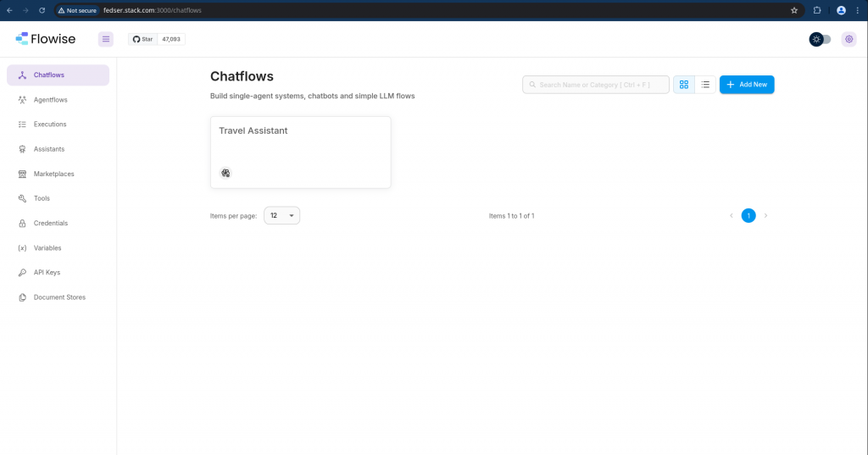Image resolution: width=868 pixels, height=455 pixels.
Task: Bookmark page using the star icon
Action: (x=794, y=10)
